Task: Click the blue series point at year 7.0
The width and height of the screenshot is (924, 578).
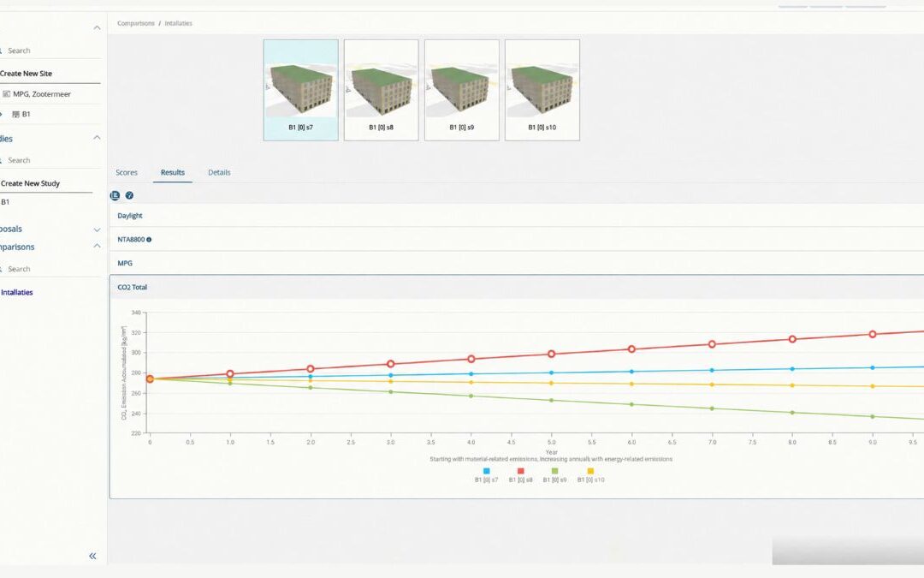Action: click(x=712, y=371)
